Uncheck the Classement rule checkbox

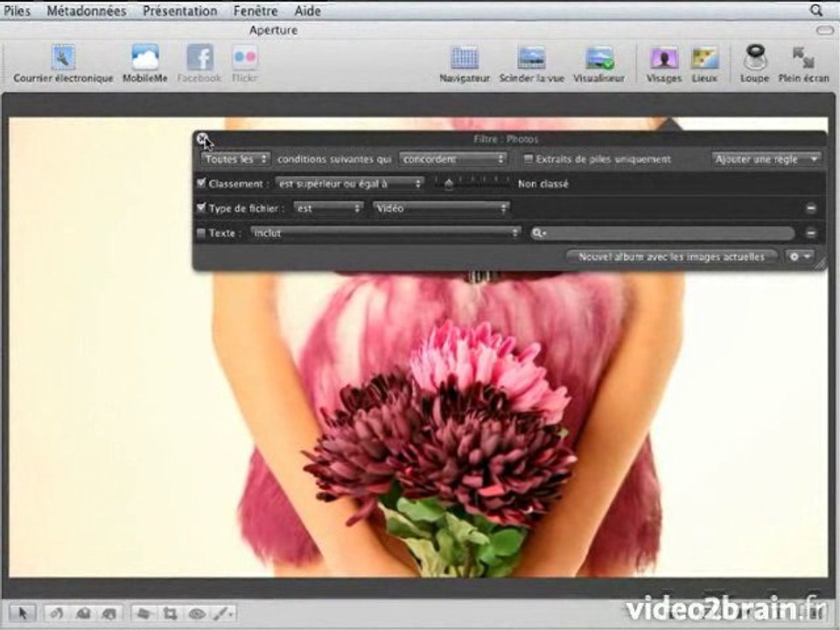[201, 183]
